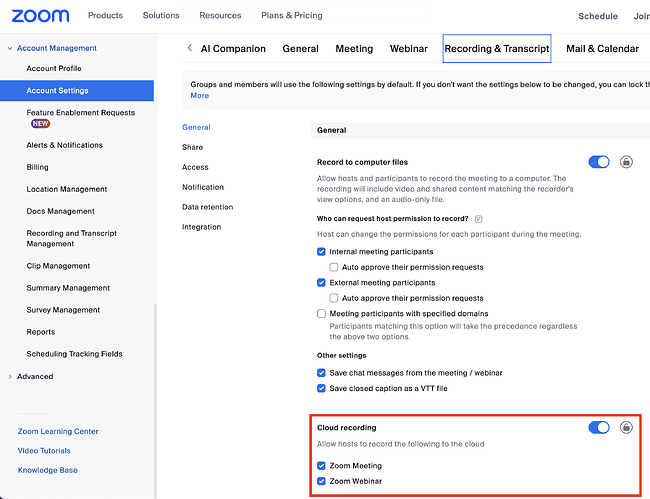Check Meeting participants with specified domains
Image resolution: width=650 pixels, height=499 pixels.
[x=321, y=314]
